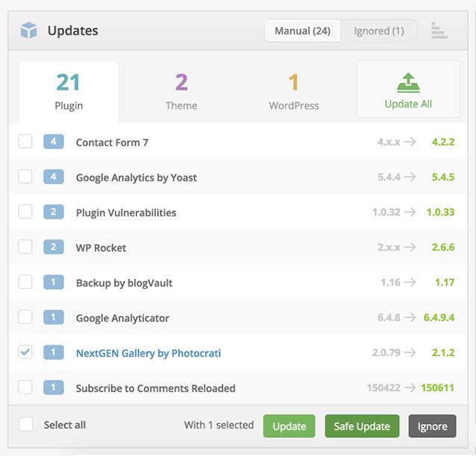Uncheck the NextGEN Gallery by Photocrati checkbox

(x=25, y=352)
